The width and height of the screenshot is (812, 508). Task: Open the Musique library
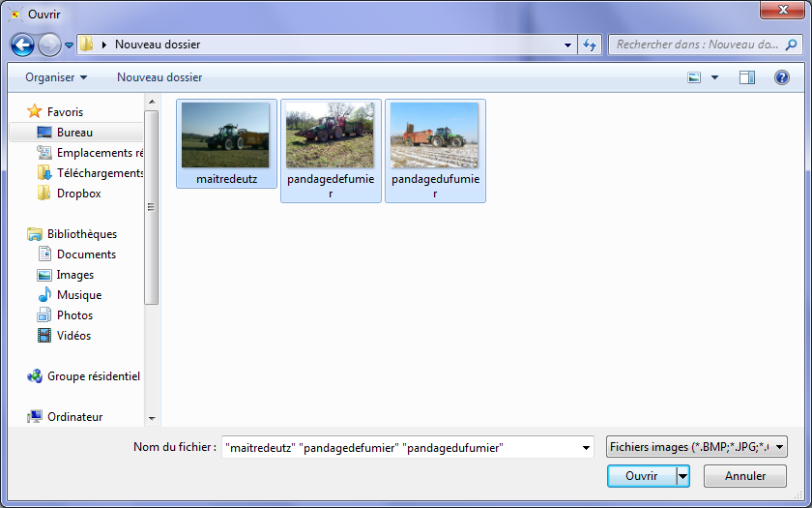point(78,295)
